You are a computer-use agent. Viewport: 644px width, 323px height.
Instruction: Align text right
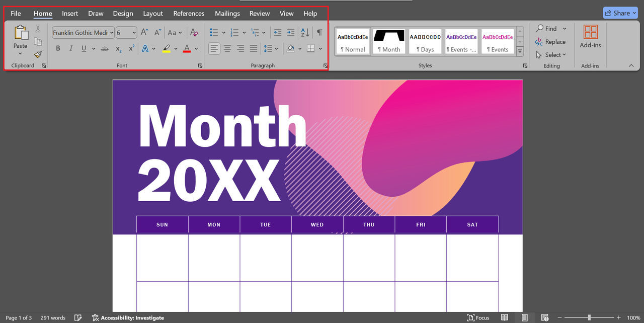[x=240, y=48]
